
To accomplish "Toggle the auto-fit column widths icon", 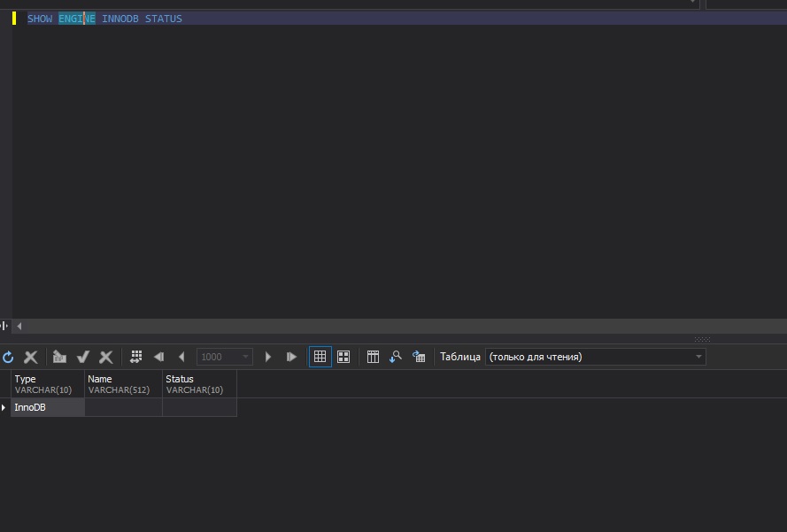I will click(135, 357).
